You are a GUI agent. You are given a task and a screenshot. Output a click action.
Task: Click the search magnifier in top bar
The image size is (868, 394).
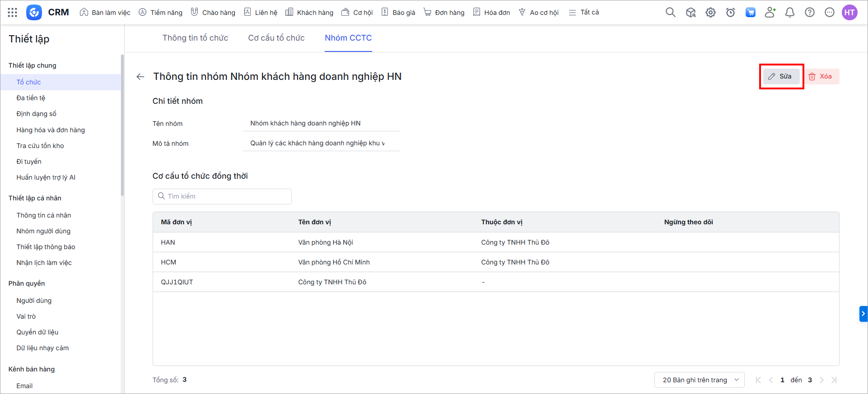point(671,13)
